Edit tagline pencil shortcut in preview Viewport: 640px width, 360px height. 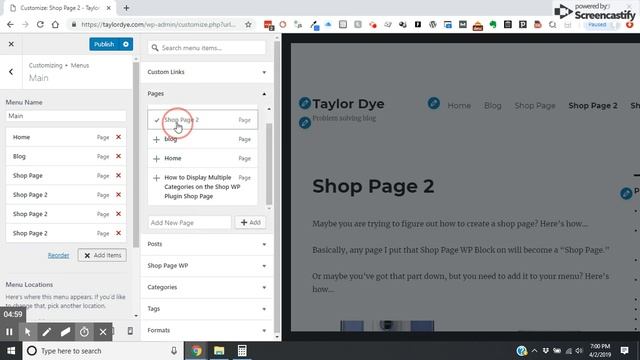(304, 122)
